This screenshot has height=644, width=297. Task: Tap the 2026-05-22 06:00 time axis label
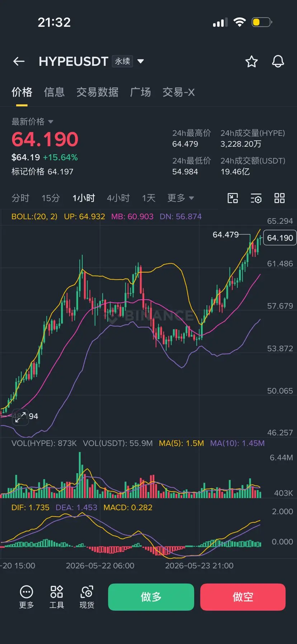[100, 566]
